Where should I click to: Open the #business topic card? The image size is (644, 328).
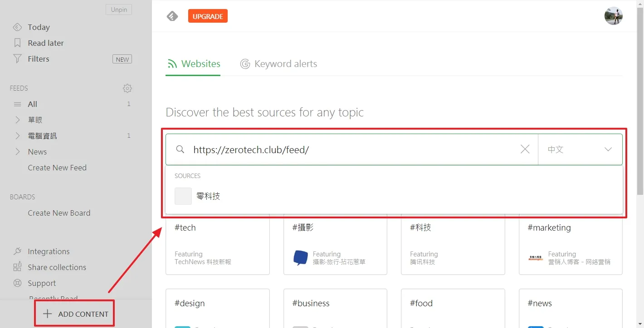point(335,309)
